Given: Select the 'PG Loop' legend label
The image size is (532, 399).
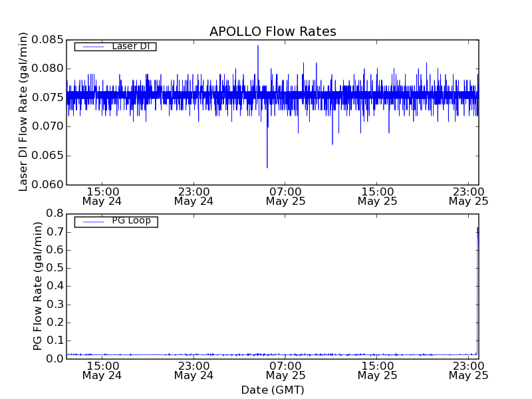Looking at the screenshot, I should click(131, 221).
